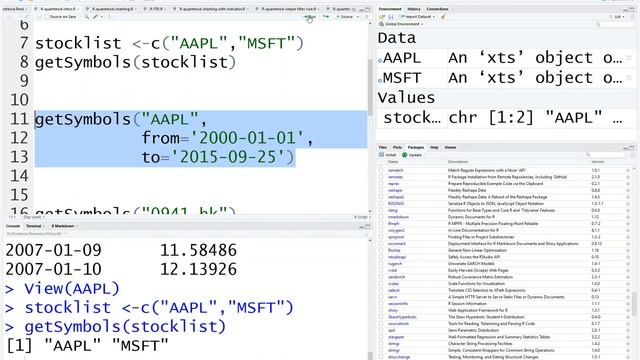640x360 pixels.
Task: Check the reshape2 package checkbox
Action: (381, 197)
